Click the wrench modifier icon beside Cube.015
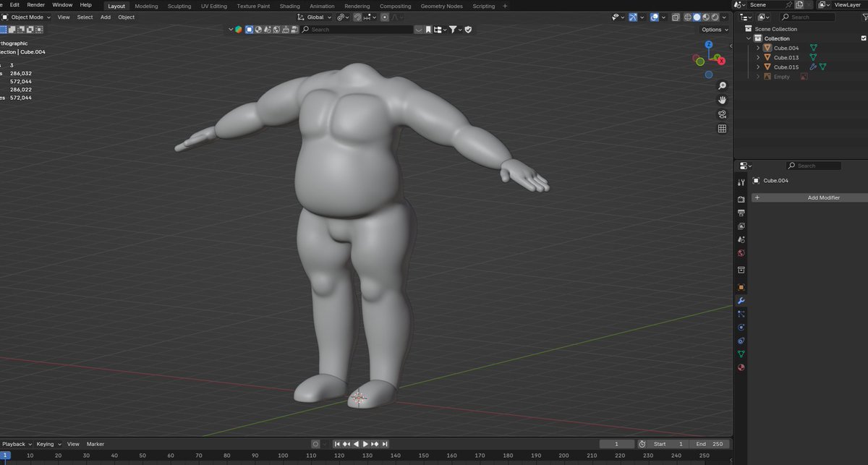Screen dimensions: 868x465 812,67
